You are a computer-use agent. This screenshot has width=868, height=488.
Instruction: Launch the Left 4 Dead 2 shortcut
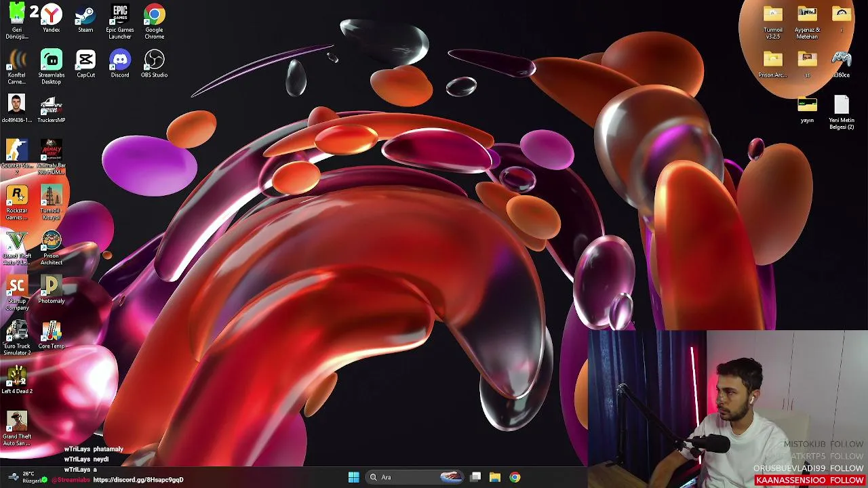click(17, 380)
